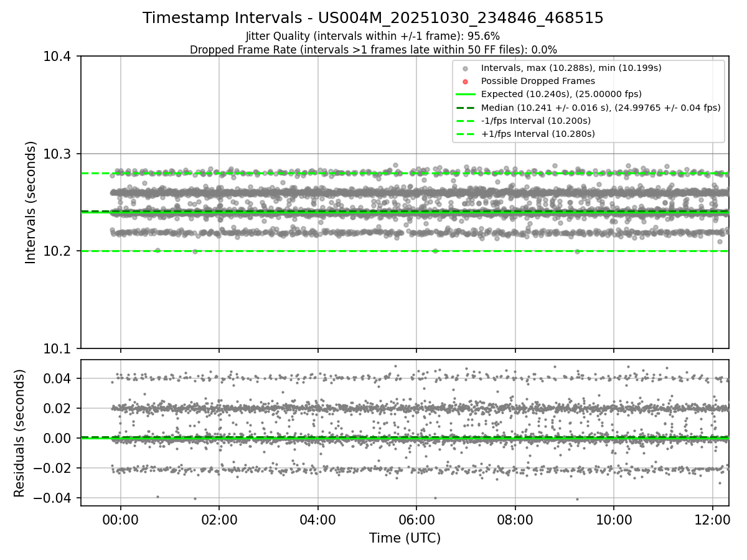Click the y-axis tick label '10.4'

point(59,57)
